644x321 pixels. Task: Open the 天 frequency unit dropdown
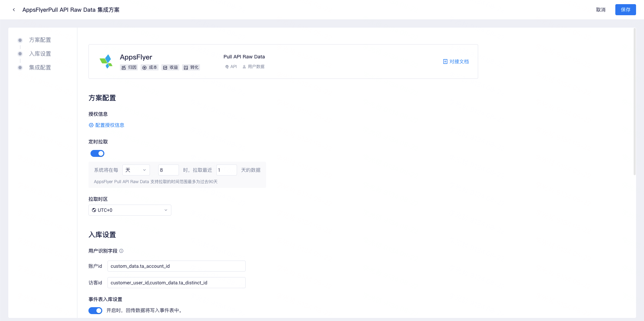click(x=136, y=170)
